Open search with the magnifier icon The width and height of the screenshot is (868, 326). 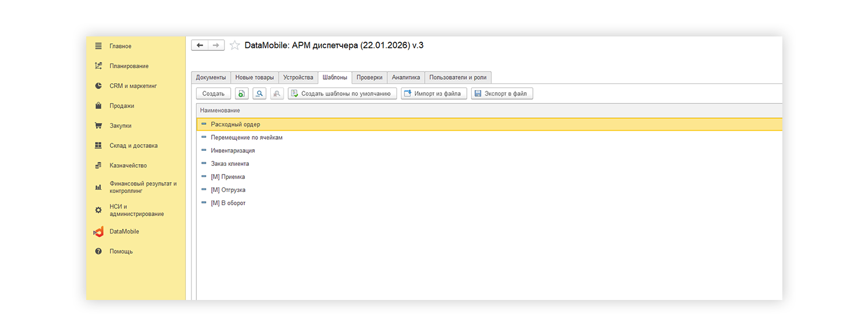coord(259,94)
